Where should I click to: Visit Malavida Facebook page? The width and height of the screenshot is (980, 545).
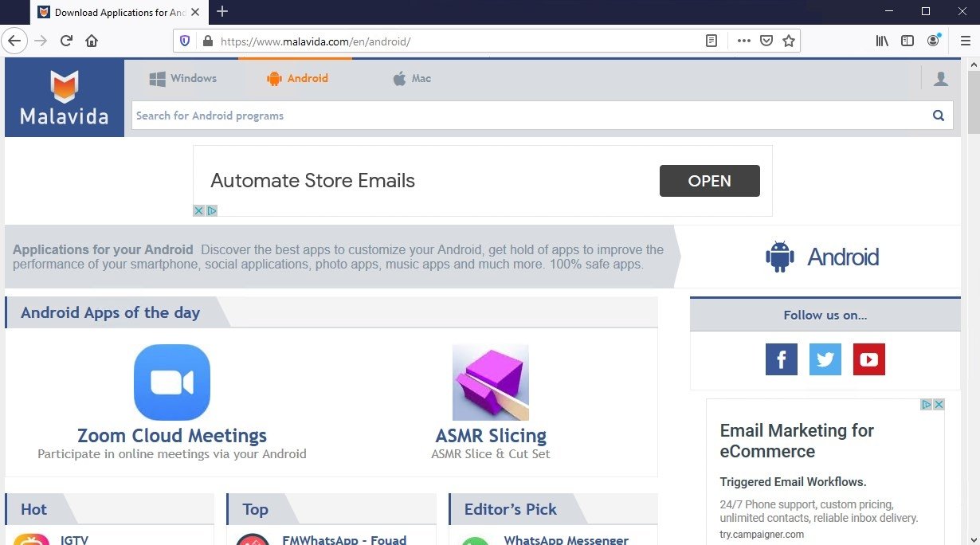click(782, 359)
